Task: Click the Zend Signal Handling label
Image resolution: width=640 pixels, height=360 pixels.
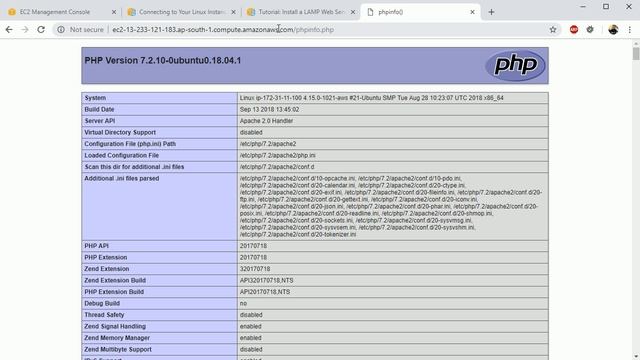Action: tap(115, 327)
